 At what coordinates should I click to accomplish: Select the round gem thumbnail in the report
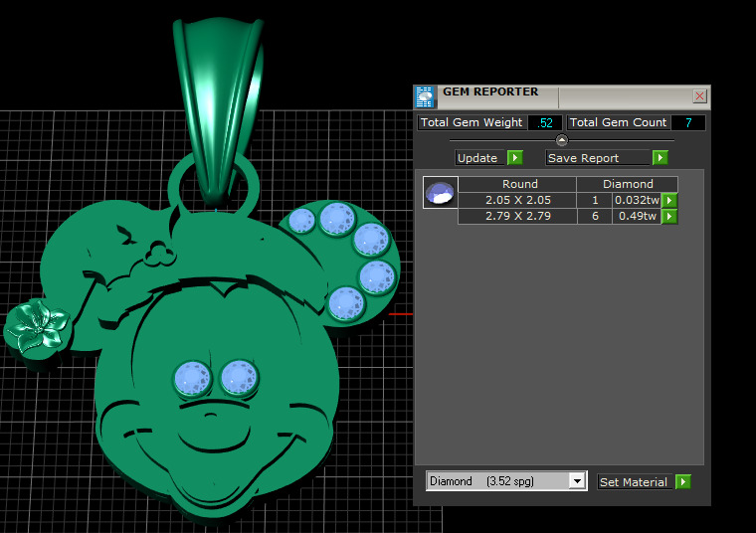441,192
